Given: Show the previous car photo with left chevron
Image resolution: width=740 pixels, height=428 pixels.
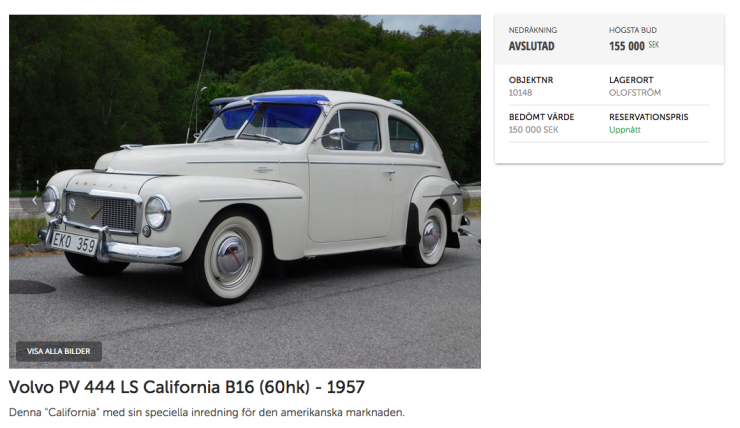Looking at the screenshot, I should click(x=34, y=200).
